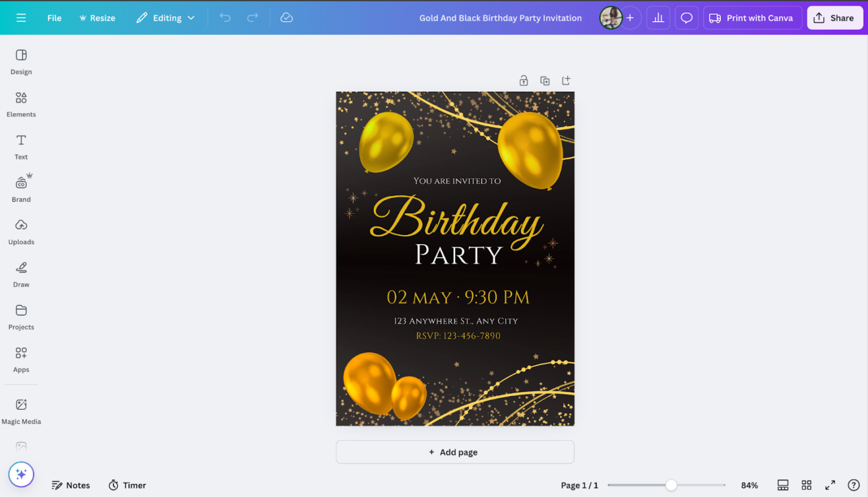Switch to grid view
868x497 pixels.
click(x=807, y=485)
